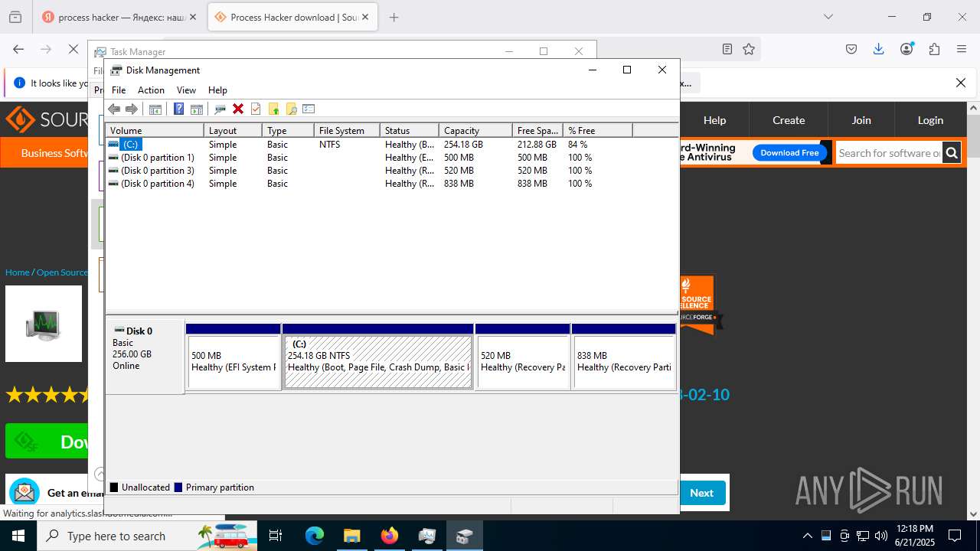Click the SourceForge Join link
The width and height of the screenshot is (980, 551).
coord(861,120)
